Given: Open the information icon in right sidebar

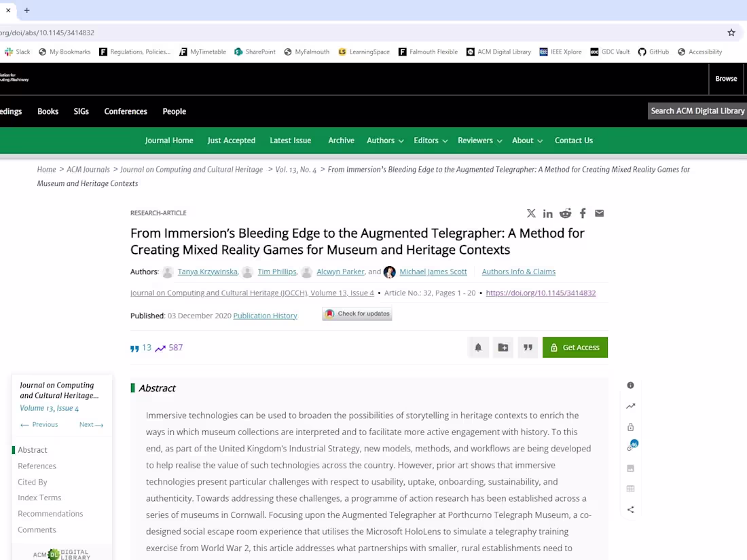Looking at the screenshot, I should (x=631, y=386).
